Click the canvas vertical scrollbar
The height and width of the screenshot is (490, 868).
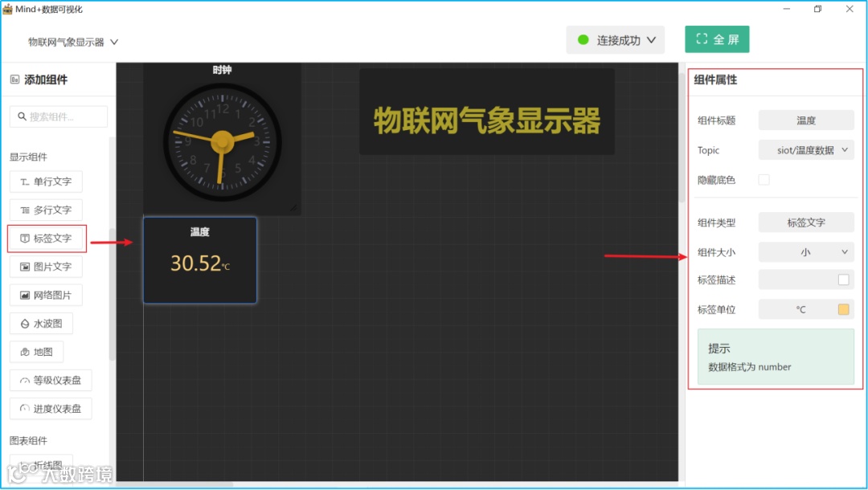(x=682, y=138)
